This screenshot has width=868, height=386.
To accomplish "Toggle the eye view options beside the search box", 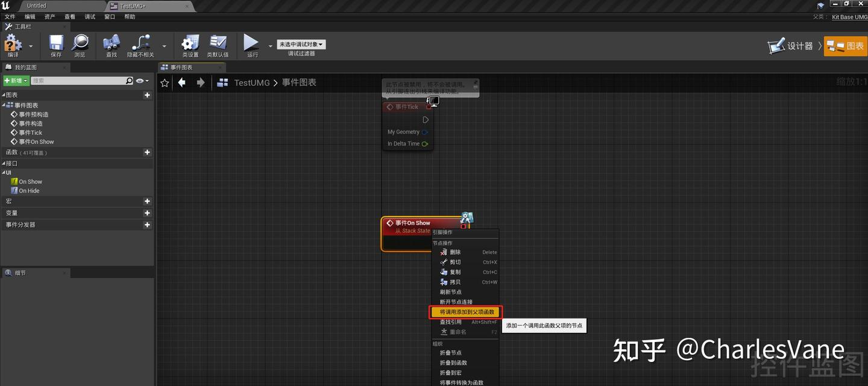I will 139,80.
